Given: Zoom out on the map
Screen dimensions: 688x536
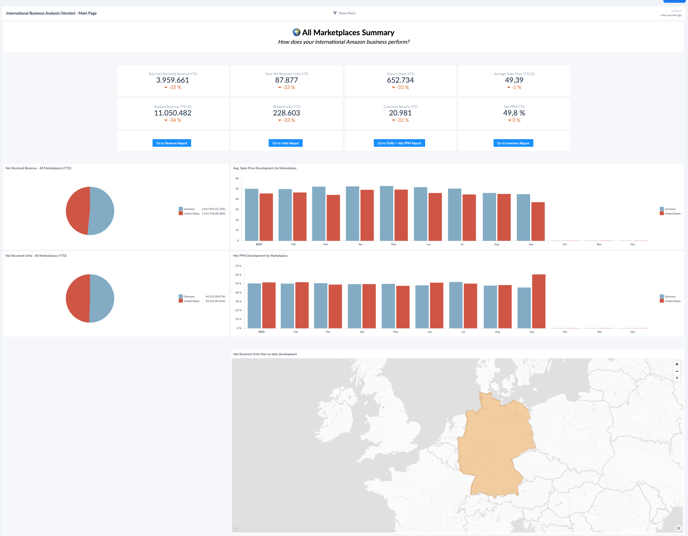Looking at the screenshot, I should (677, 371).
